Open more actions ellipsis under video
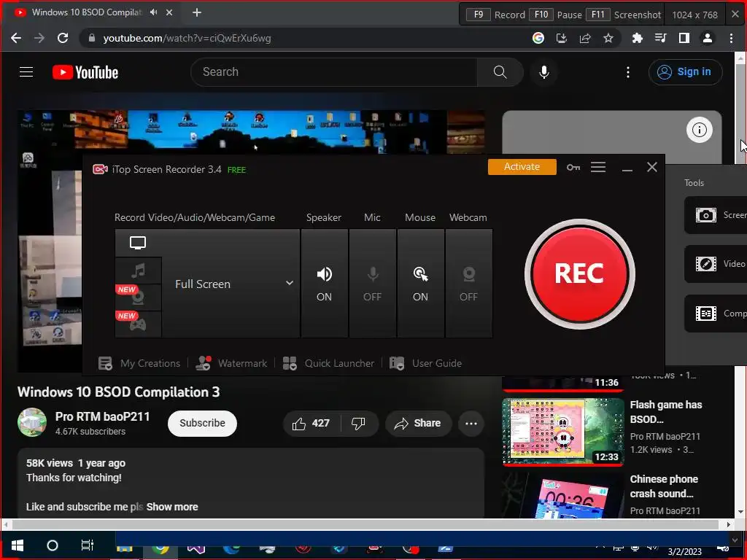747x560 pixels. pyautogui.click(x=471, y=424)
